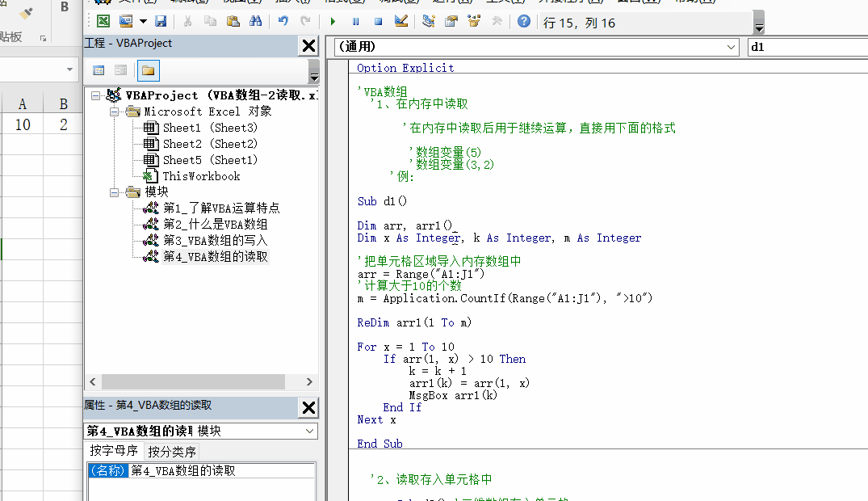Click the Option Explicit code line

(405, 68)
